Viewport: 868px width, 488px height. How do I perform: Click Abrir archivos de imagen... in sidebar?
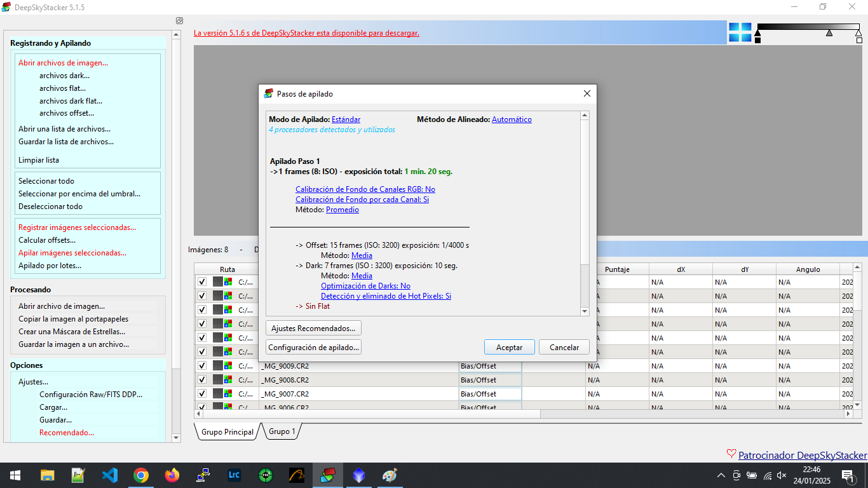63,63
